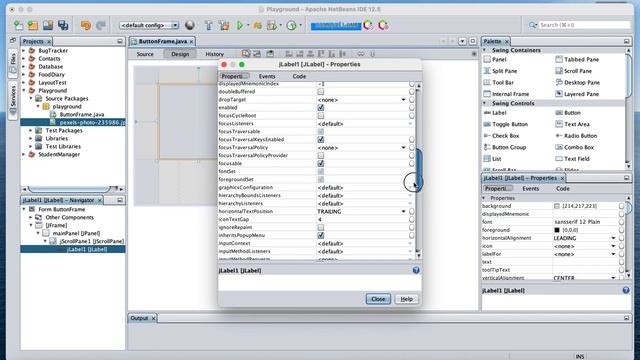Screen dimensions: 640x360
Task: Click the Clean and Build icon
Action: (x=224, y=25)
